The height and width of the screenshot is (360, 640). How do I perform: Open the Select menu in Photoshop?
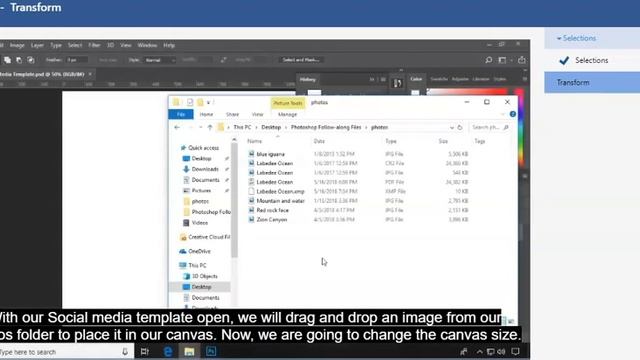75,45
